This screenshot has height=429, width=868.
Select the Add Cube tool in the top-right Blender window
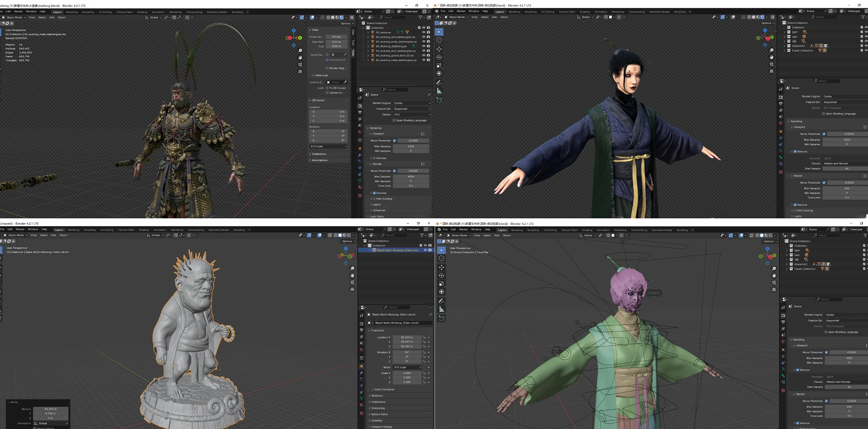click(x=439, y=100)
